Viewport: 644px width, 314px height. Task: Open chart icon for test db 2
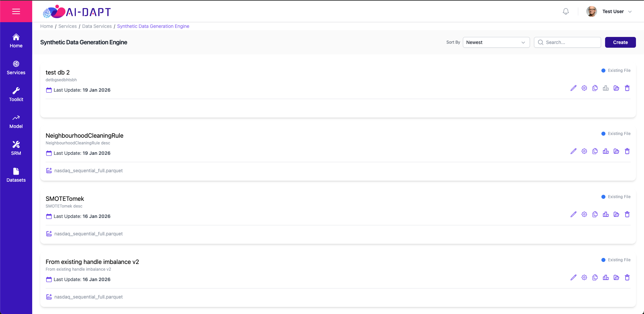point(606,88)
